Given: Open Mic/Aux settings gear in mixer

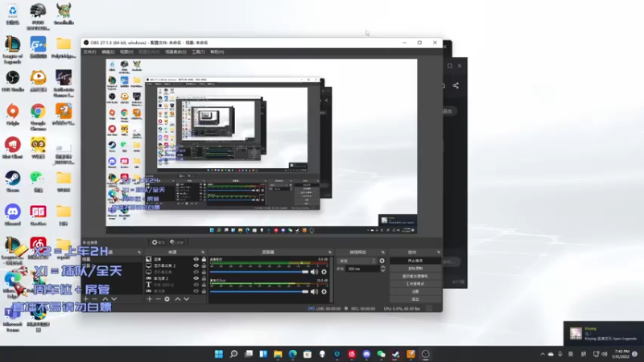Looking at the screenshot, I should pyautogui.click(x=324, y=291).
